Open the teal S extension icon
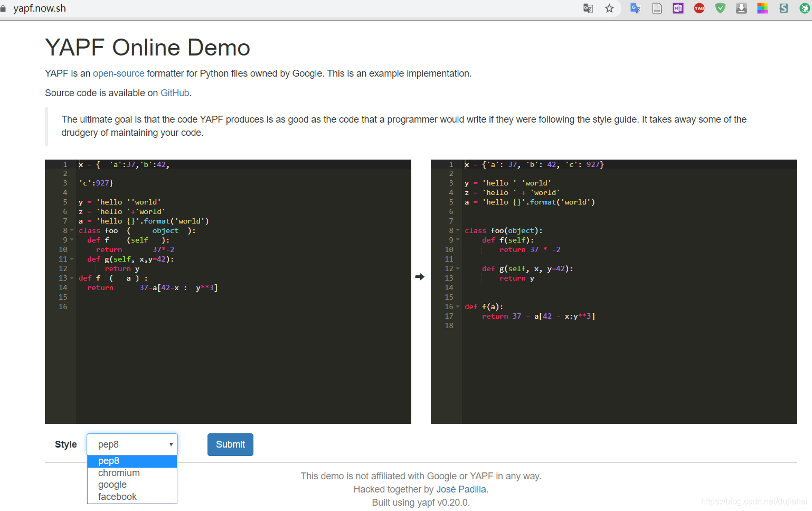 pyautogui.click(x=783, y=8)
